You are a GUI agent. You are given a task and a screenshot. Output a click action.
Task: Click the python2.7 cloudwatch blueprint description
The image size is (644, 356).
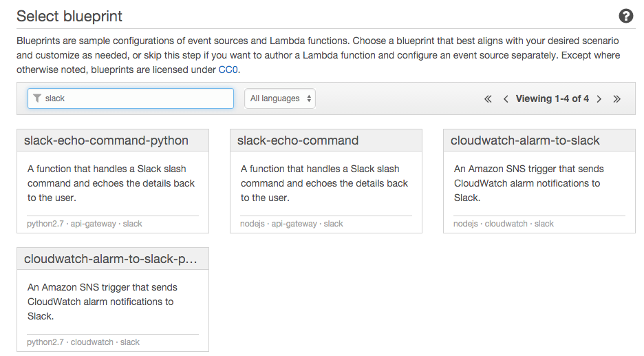click(103, 302)
